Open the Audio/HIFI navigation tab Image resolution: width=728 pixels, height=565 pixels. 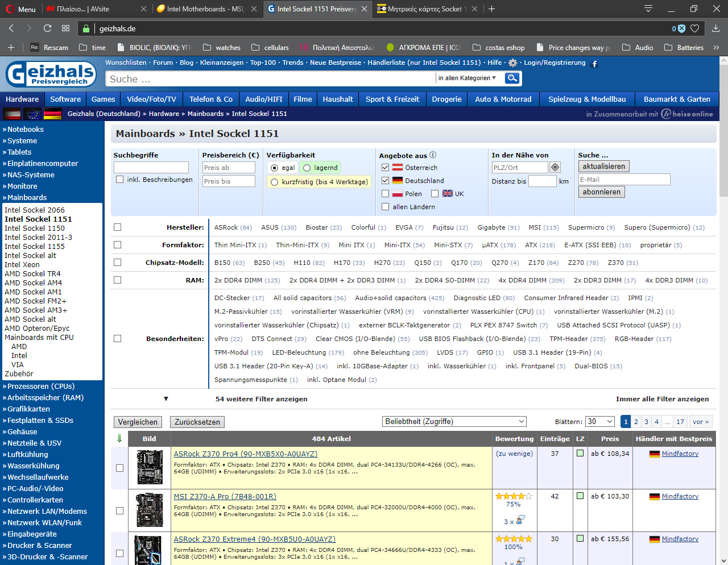click(x=263, y=99)
